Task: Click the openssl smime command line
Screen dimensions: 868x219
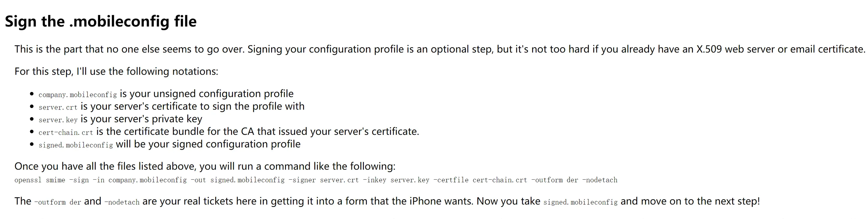Action: point(315,180)
